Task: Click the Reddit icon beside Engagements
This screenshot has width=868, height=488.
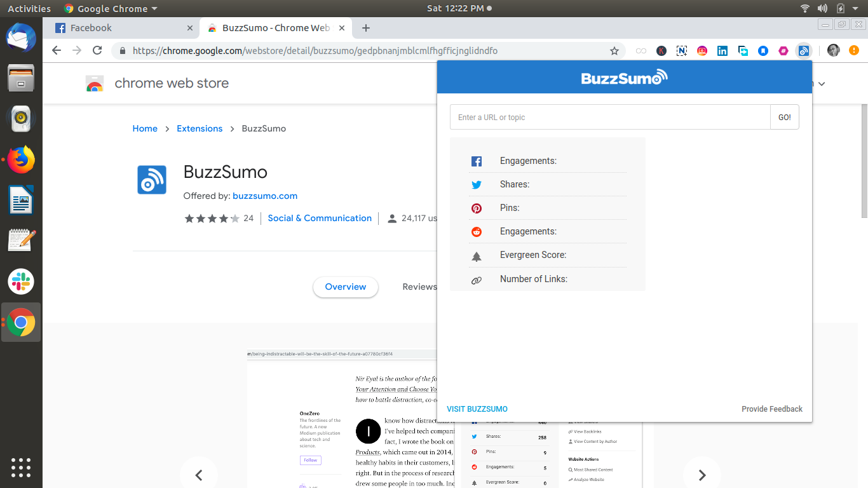Action: [477, 232]
